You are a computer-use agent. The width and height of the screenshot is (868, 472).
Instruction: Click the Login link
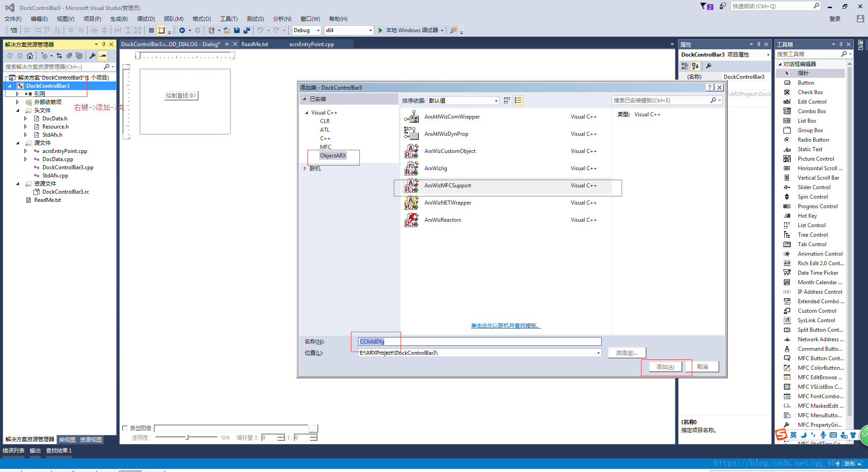pyautogui.click(x=835, y=19)
